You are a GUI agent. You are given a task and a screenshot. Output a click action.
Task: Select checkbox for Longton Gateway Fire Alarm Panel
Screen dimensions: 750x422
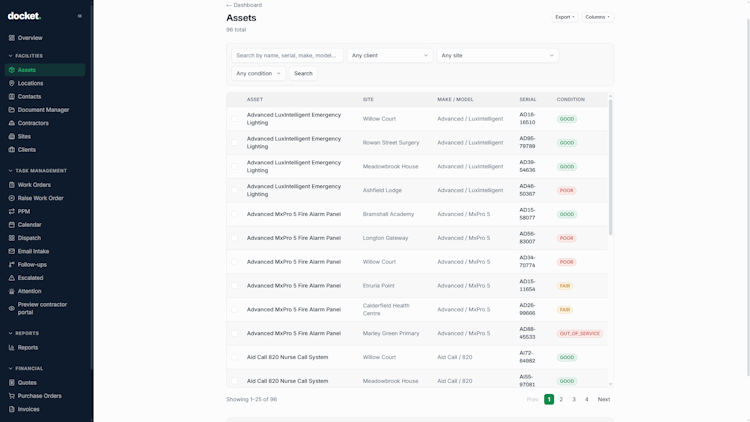pos(234,238)
